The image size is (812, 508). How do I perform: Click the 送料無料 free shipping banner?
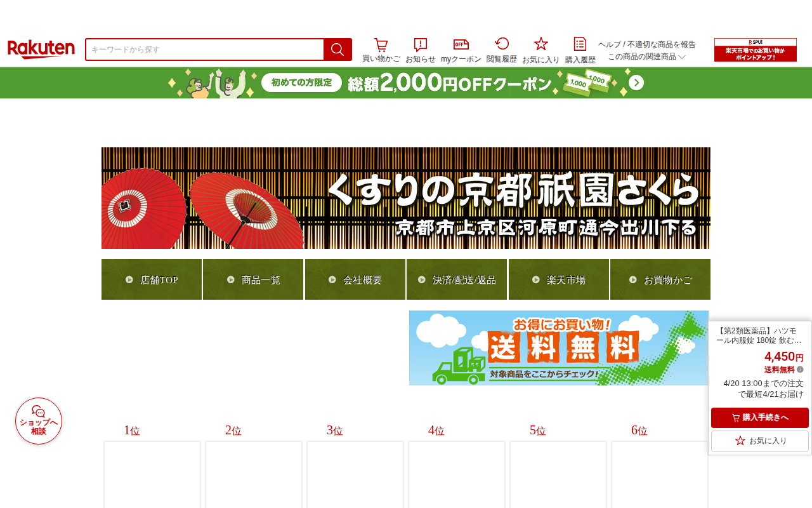click(559, 348)
